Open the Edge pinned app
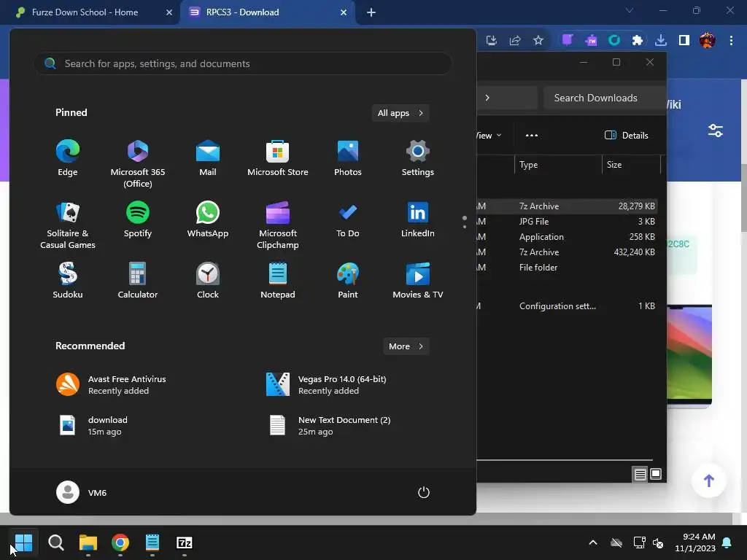747x560 pixels. click(x=68, y=158)
